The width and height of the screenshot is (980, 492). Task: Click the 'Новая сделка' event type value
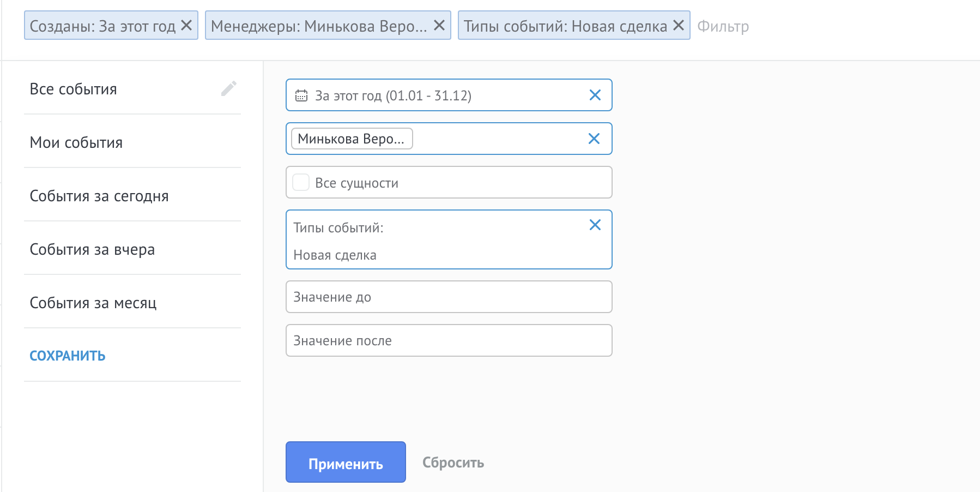pos(335,255)
